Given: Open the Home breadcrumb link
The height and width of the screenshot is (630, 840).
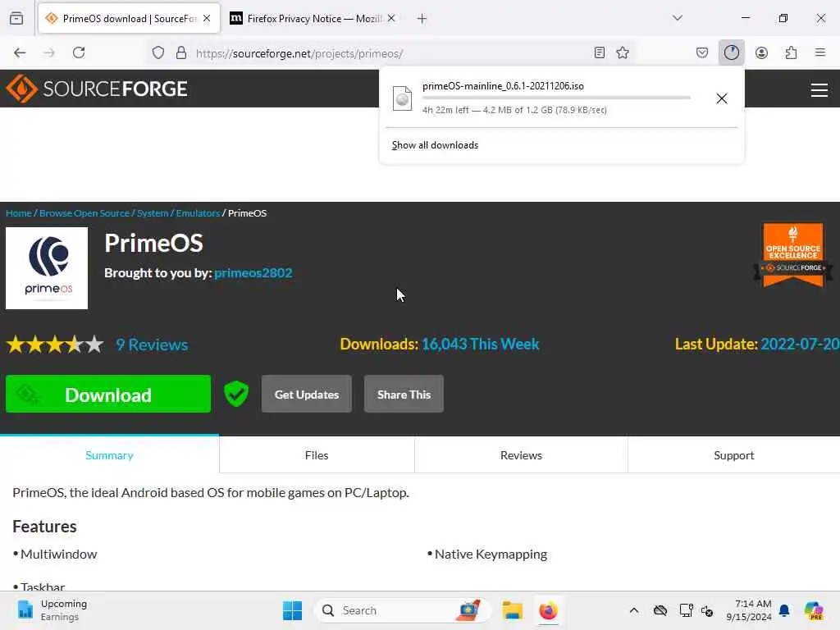Looking at the screenshot, I should [19, 212].
